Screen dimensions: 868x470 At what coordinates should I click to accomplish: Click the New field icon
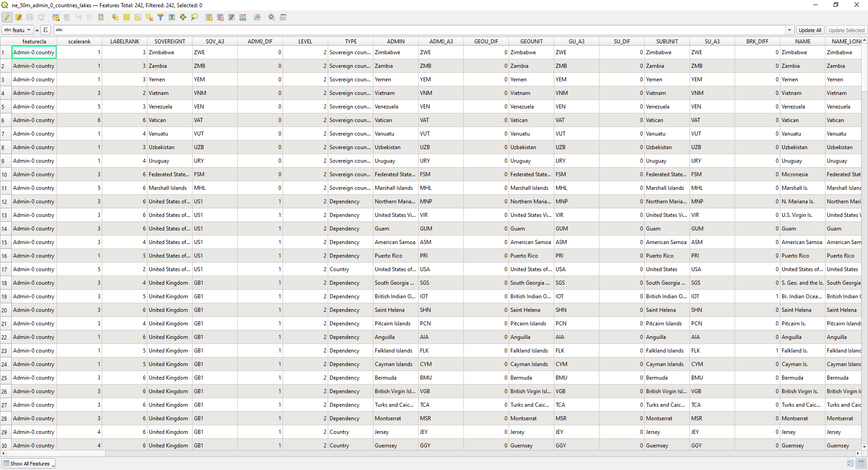pyautogui.click(x=209, y=17)
